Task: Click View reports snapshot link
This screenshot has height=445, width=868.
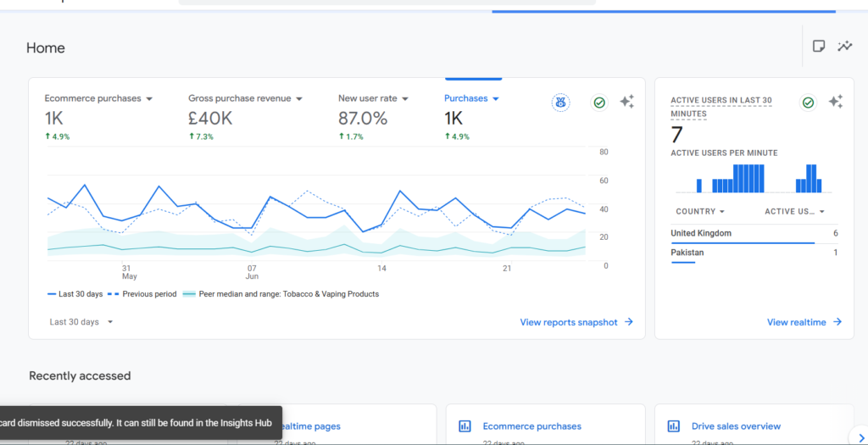Action: pos(576,322)
